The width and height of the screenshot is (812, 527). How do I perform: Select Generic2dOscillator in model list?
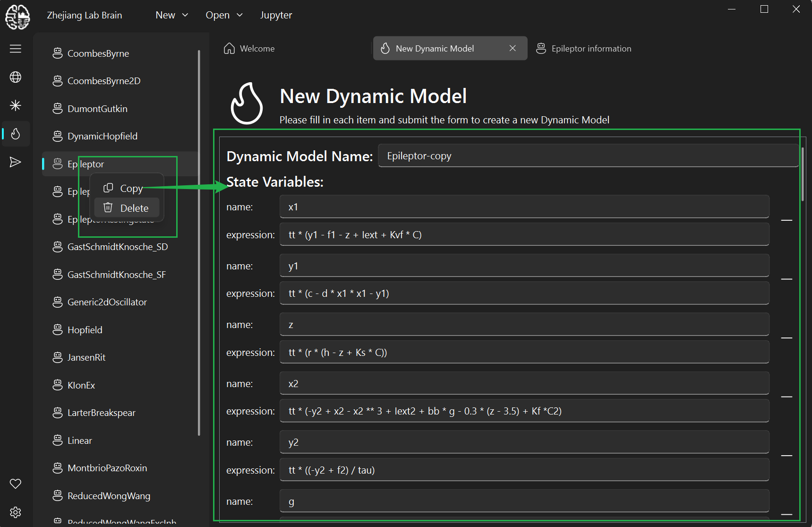click(120, 302)
